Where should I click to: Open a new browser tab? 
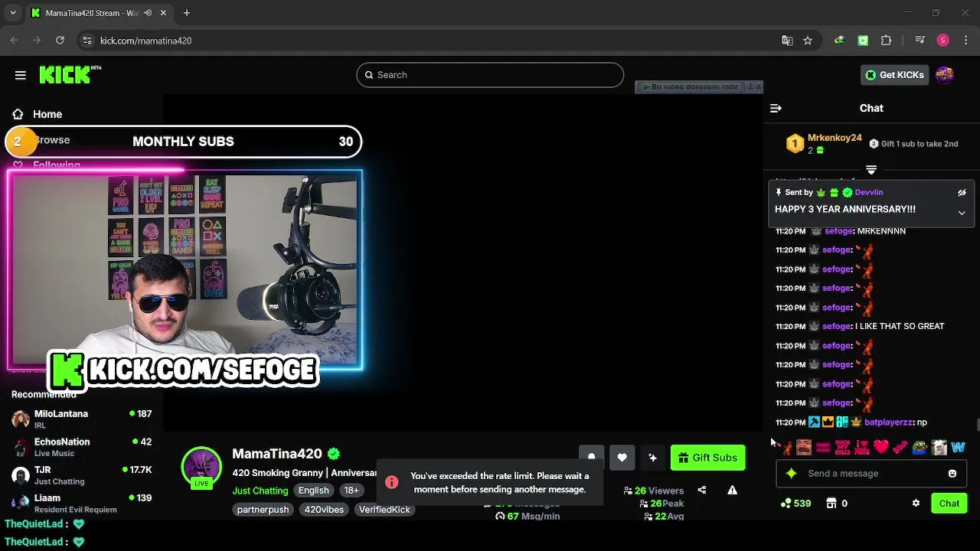186,13
